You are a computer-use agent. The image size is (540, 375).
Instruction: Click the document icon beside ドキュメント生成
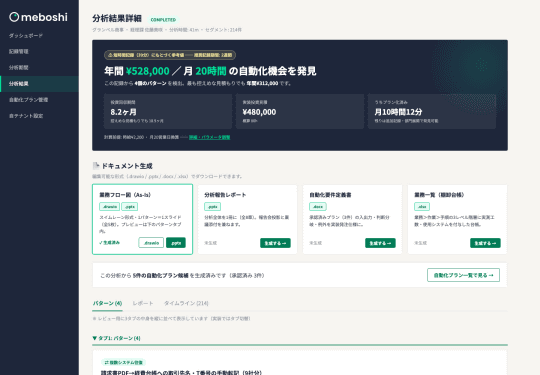pyautogui.click(x=96, y=166)
